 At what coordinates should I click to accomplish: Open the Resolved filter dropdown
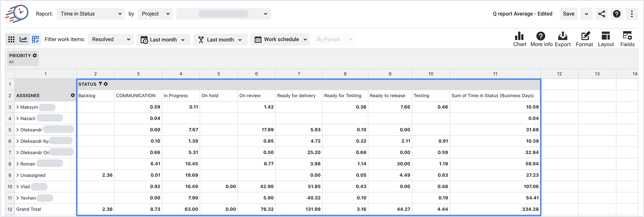[x=111, y=39]
